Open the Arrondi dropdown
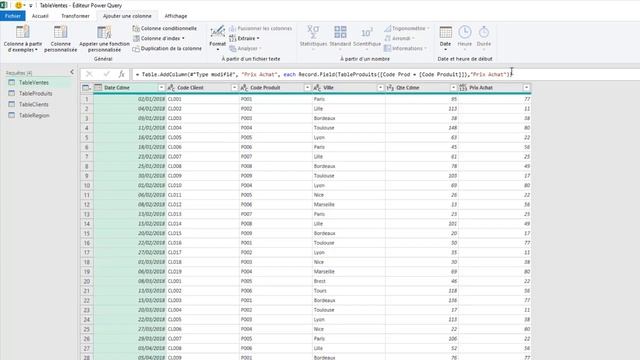Screen dimensions: 640x360 pyautogui.click(x=399, y=38)
